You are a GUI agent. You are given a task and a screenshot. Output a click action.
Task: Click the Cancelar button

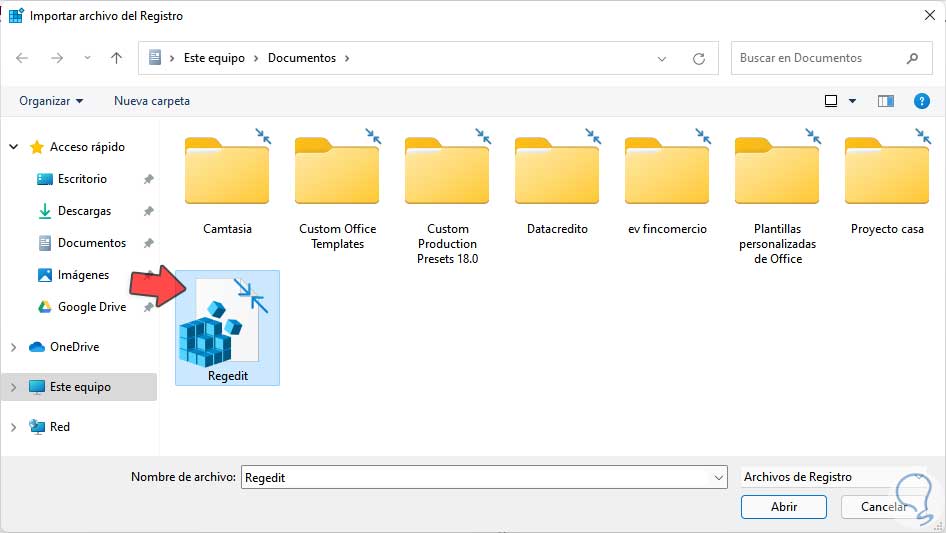click(883, 506)
